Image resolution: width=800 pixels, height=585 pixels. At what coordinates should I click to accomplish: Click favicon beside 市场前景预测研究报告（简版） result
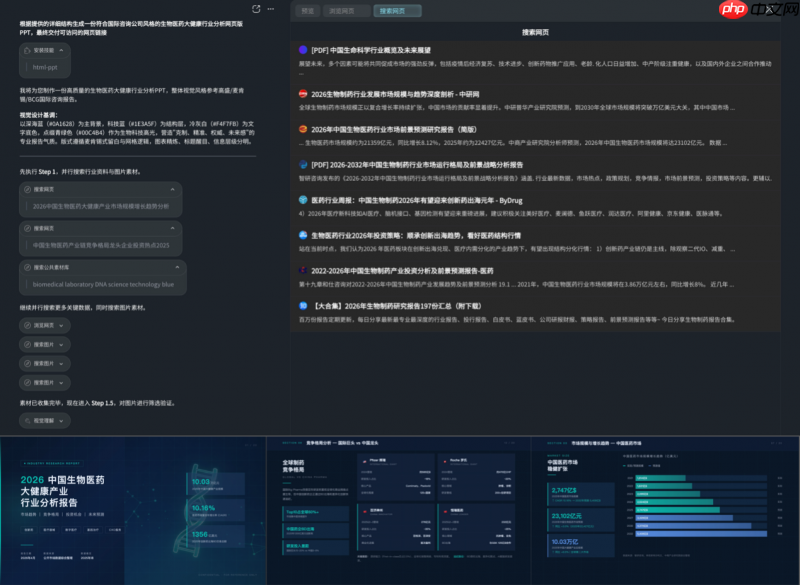tap(303, 129)
